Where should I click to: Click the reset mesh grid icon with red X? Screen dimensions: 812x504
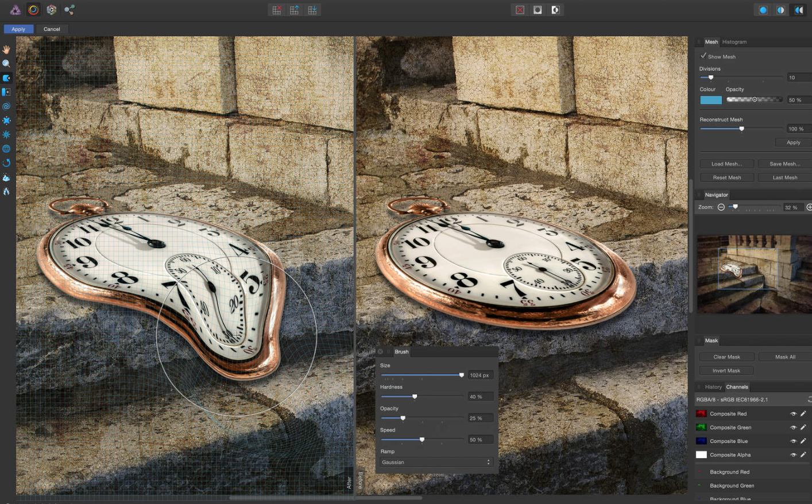coord(277,10)
